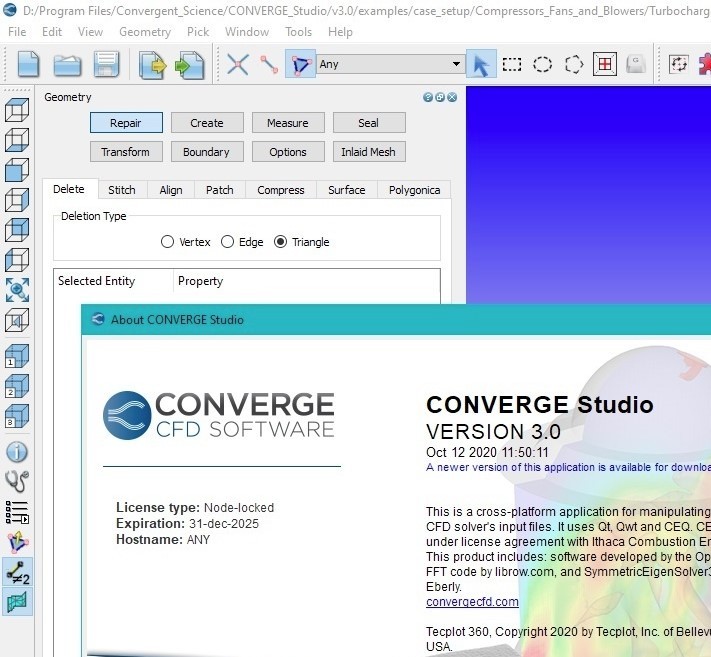Click the Measure button
Image resolution: width=711 pixels, height=657 pixels.
click(x=287, y=123)
